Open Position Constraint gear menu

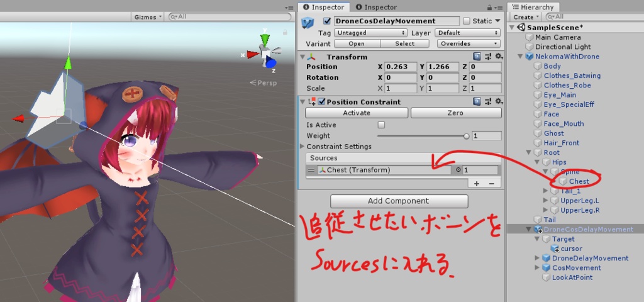(x=499, y=101)
